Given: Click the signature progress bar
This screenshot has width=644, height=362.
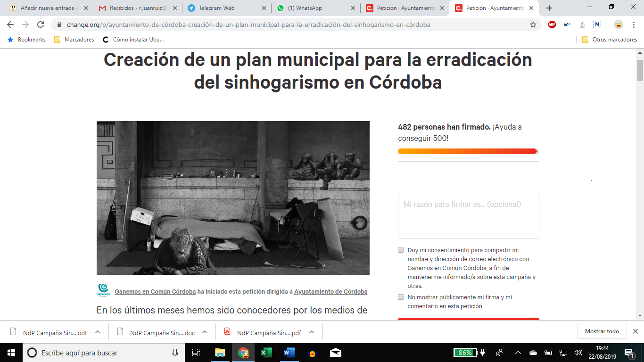Looking at the screenshot, I should pos(468,151).
